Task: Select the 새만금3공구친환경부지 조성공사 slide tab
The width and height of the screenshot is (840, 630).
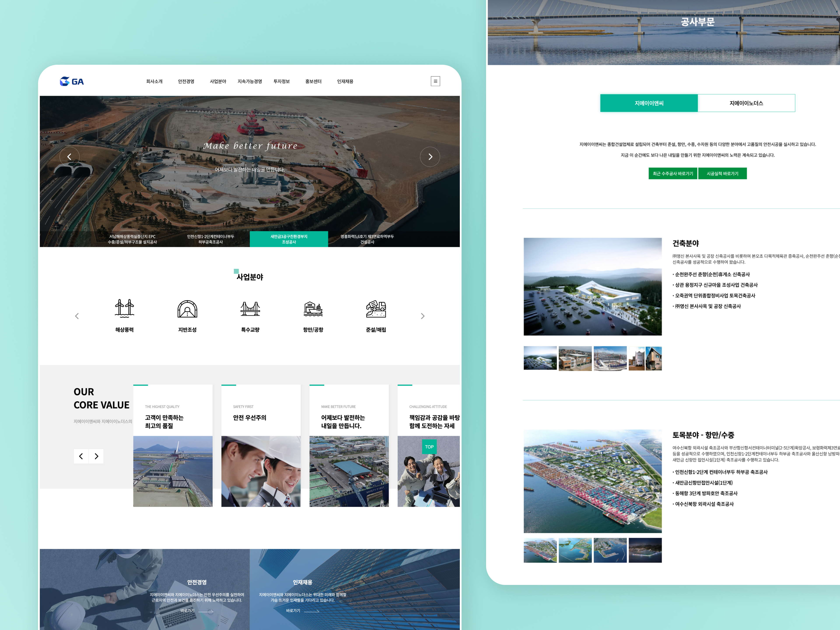Action: (289, 239)
